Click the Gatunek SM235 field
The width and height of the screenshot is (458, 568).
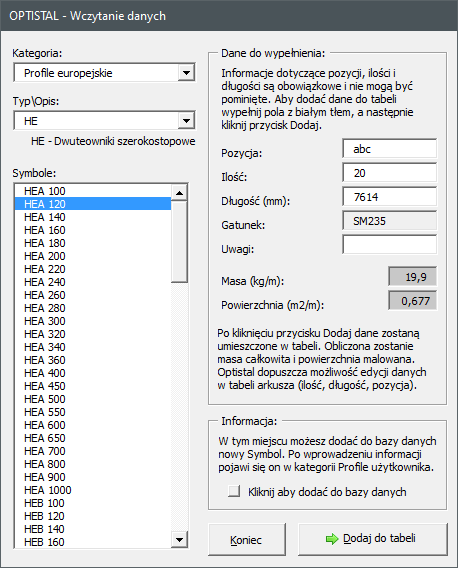coord(390,221)
